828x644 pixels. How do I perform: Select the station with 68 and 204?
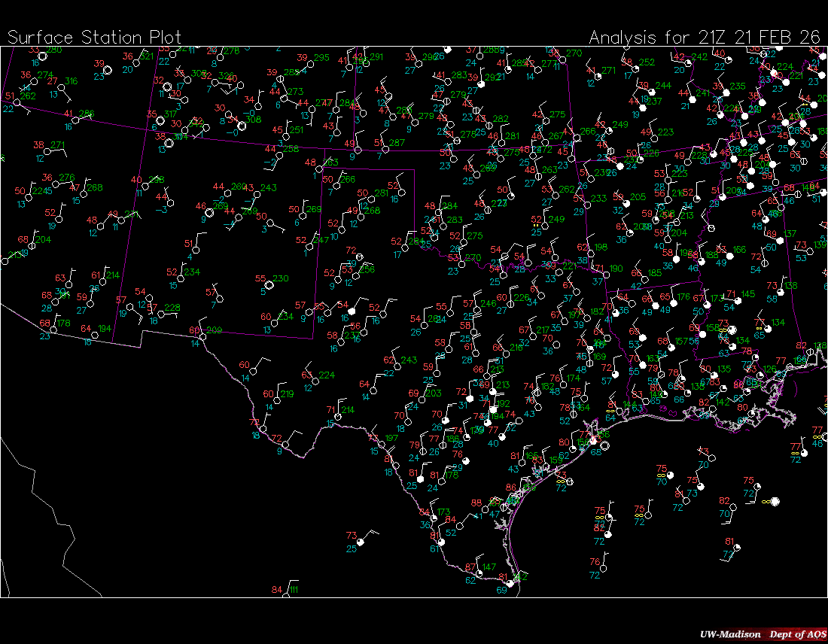pyautogui.click(x=32, y=245)
